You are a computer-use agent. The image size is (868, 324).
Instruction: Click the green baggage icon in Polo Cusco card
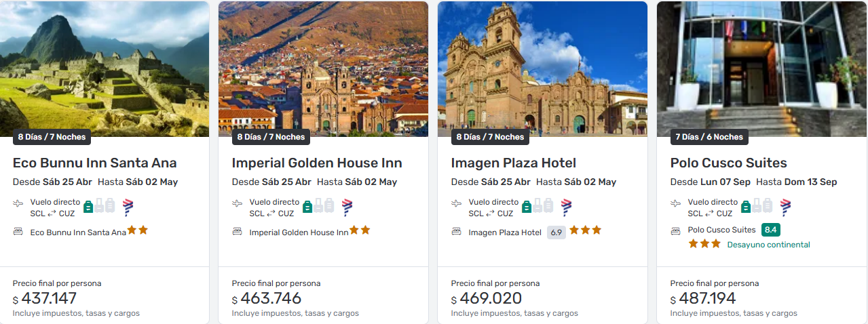pyautogui.click(x=746, y=206)
